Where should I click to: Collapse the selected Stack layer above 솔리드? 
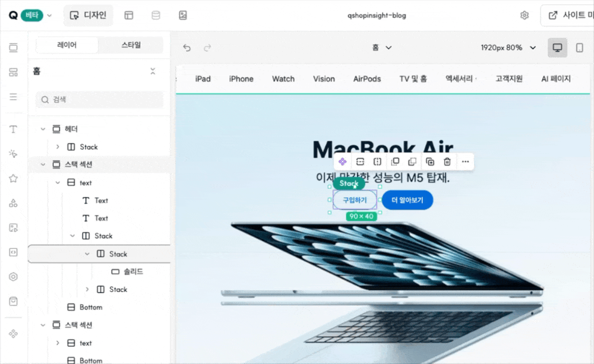87,254
